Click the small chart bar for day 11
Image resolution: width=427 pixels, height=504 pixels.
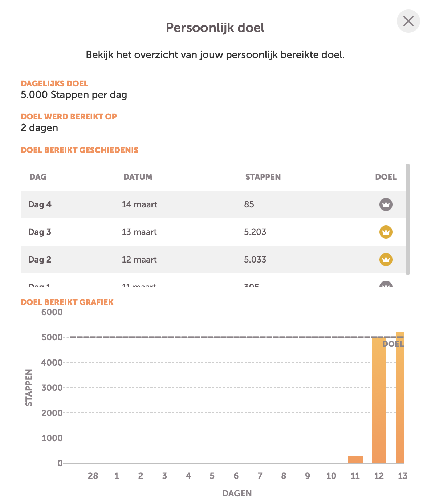click(x=355, y=459)
